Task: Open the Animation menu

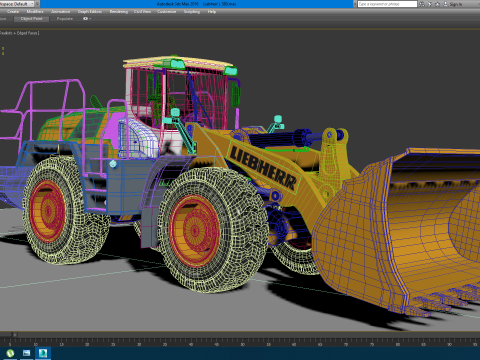Action: tap(61, 12)
